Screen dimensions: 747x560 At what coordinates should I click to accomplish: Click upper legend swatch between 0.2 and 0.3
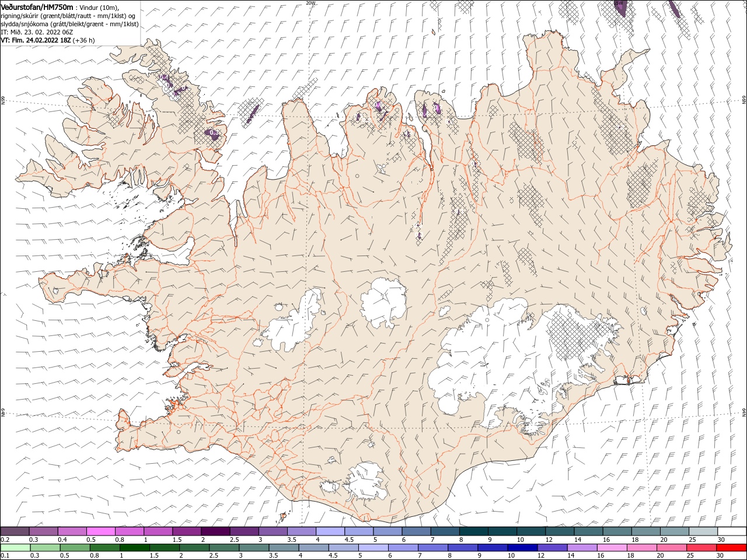tap(15, 531)
